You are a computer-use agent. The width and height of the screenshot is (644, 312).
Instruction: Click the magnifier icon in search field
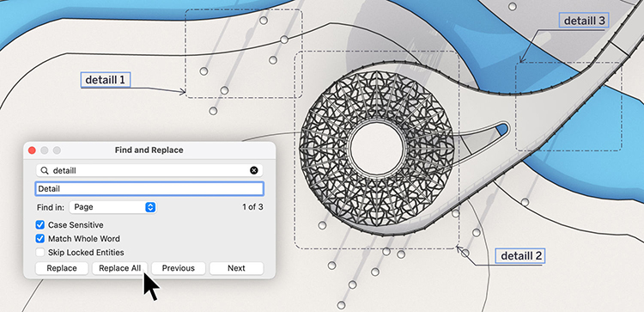click(45, 170)
